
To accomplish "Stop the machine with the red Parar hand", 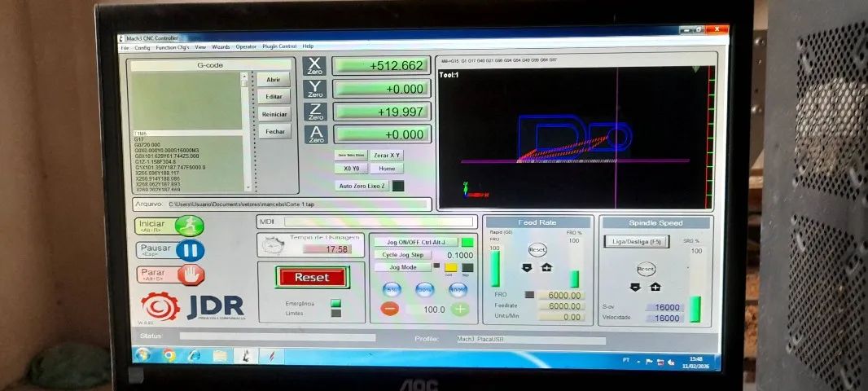I will point(191,275).
